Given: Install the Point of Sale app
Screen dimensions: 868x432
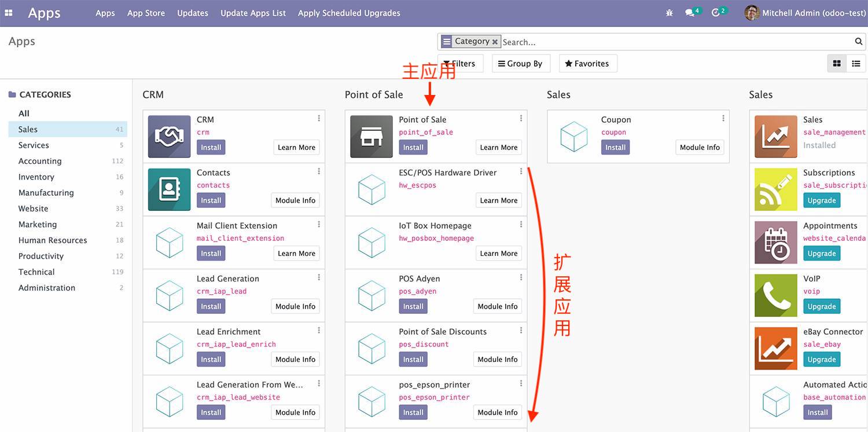Looking at the screenshot, I should coord(413,148).
